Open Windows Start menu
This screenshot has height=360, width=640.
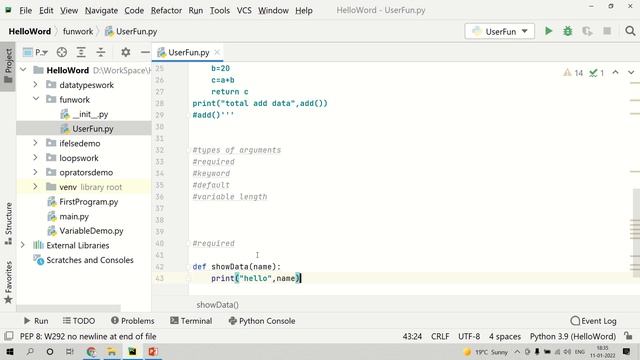[9, 351]
